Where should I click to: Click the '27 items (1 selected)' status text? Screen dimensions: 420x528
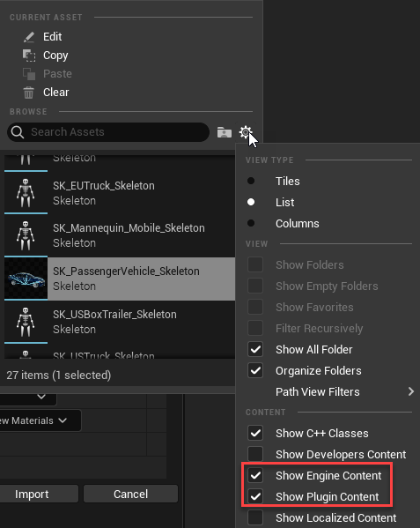[59, 376]
